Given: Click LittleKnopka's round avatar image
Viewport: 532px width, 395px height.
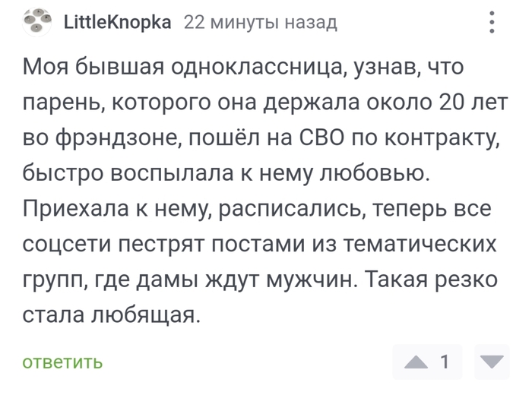Looking at the screenshot, I should (x=37, y=22).
